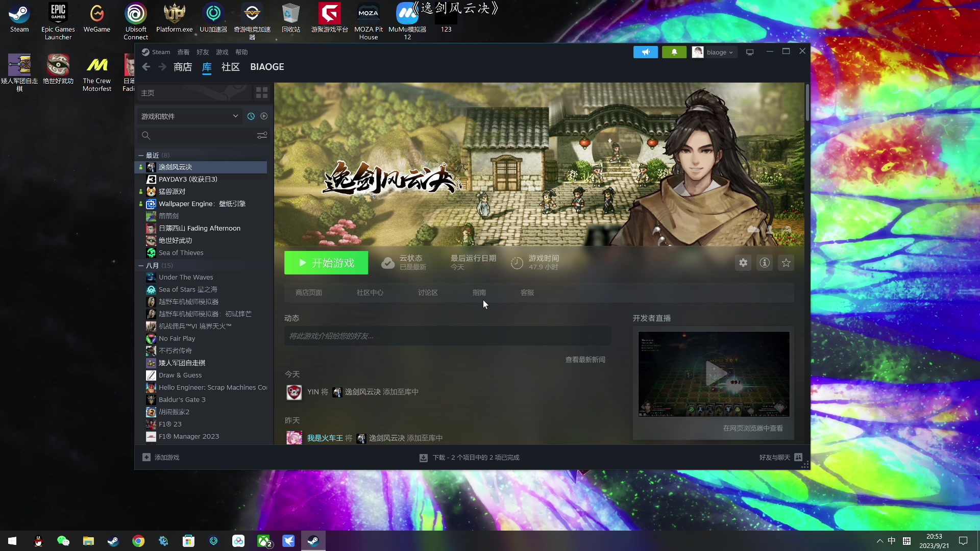Open WeChat from taskbar
The width and height of the screenshot is (980, 551).
(x=63, y=541)
